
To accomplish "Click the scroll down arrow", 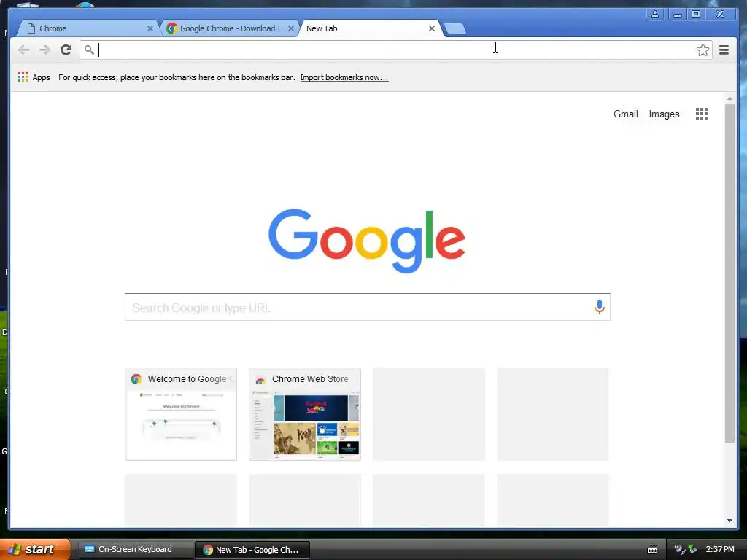I will click(729, 521).
